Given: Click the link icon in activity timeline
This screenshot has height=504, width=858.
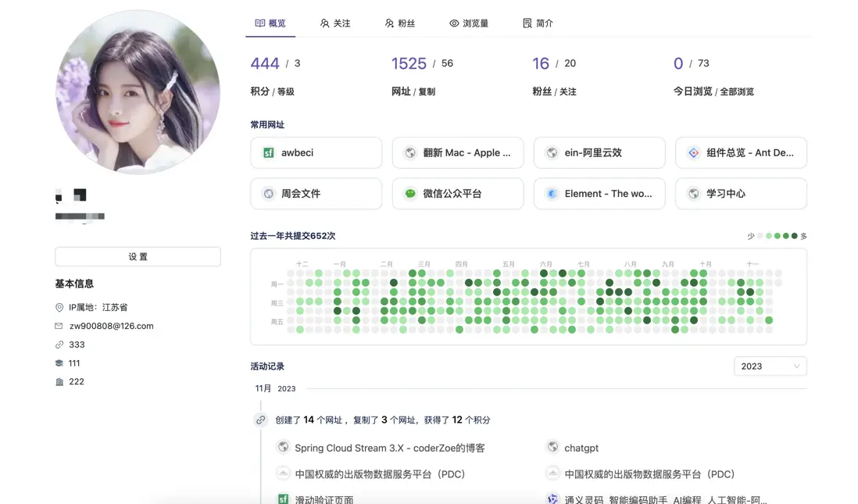Looking at the screenshot, I should [260, 420].
